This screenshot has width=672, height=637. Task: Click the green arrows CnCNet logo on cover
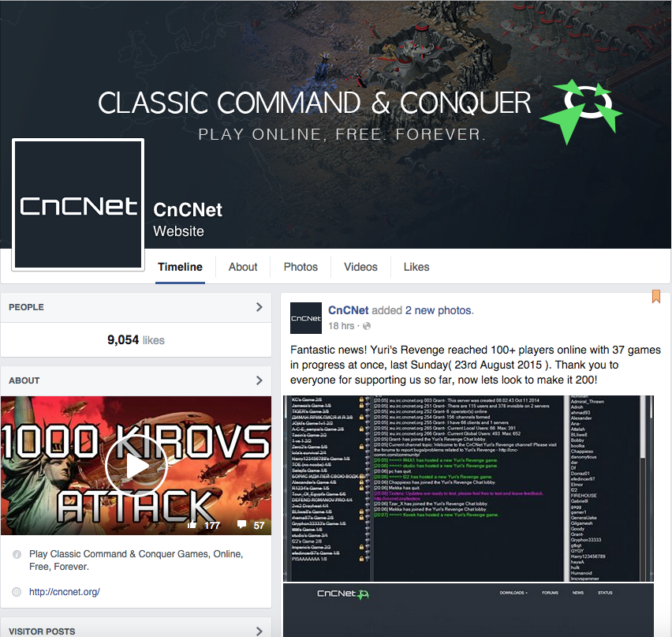click(x=581, y=111)
